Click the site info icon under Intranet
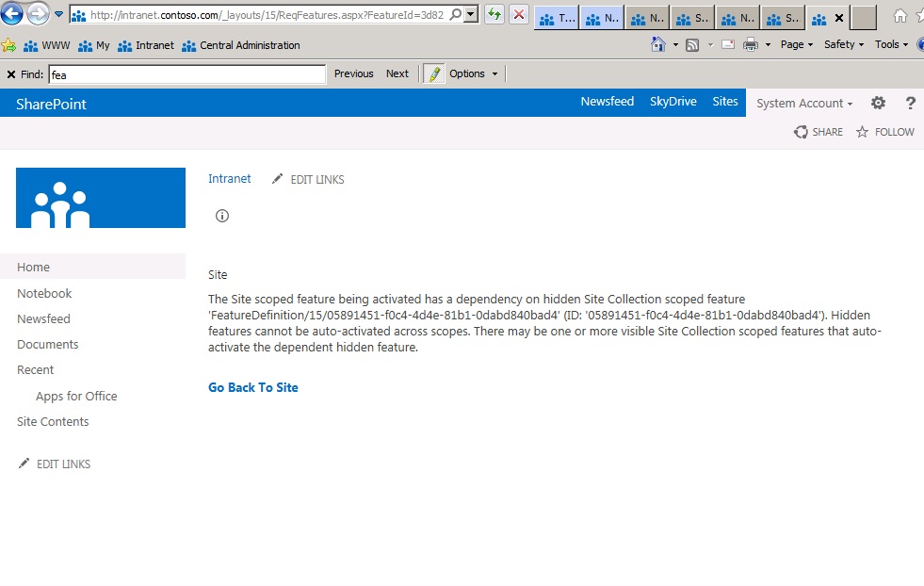Screen dimensions: 924x586 click(222, 216)
